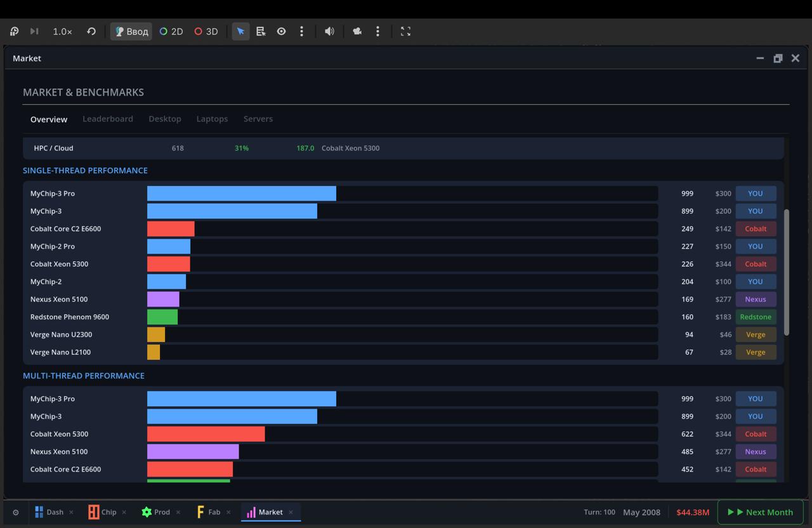The image size is (812, 528).
Task: Click the step-forward frame icon
Action: click(34, 31)
